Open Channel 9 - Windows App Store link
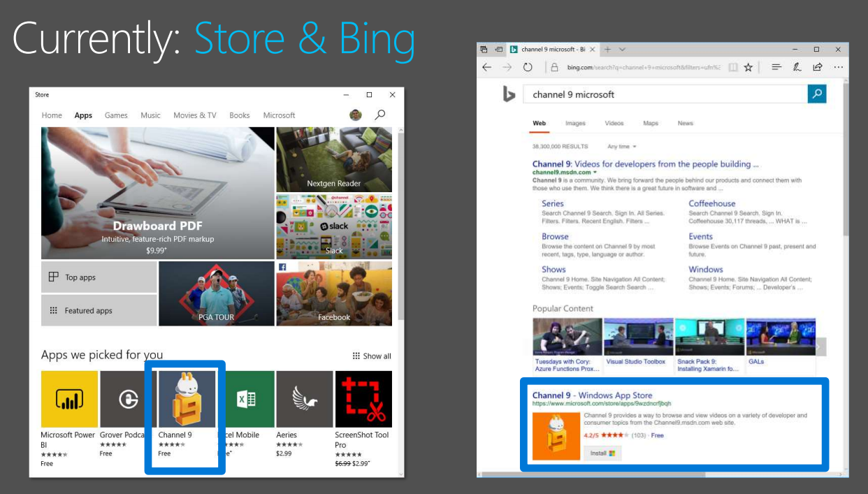The width and height of the screenshot is (868, 494). pos(592,395)
